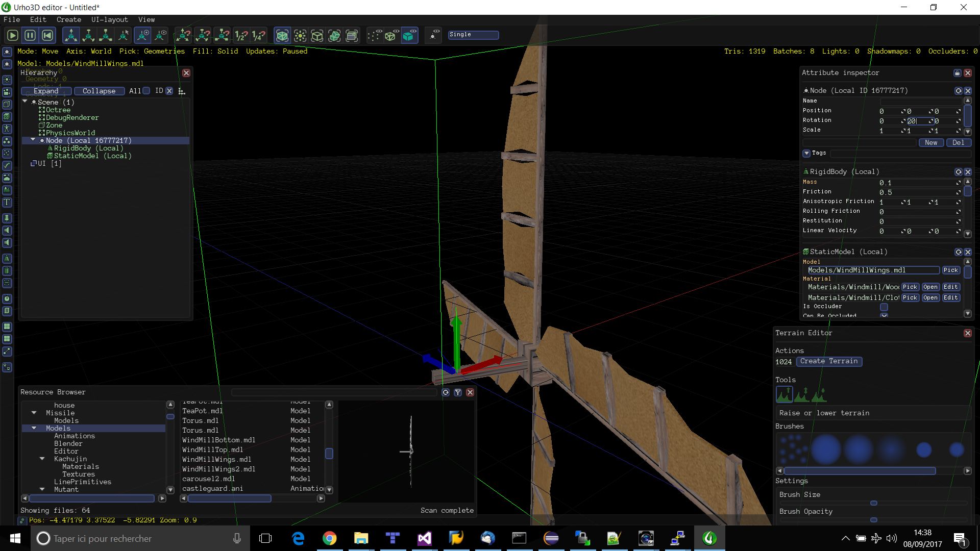Switch axis mode to World
The width and height of the screenshot is (980, 551).
pos(142,35)
